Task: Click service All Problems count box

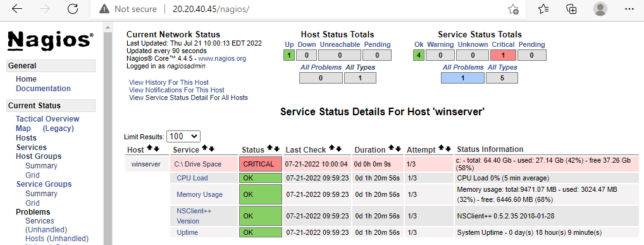Action: [x=462, y=78]
